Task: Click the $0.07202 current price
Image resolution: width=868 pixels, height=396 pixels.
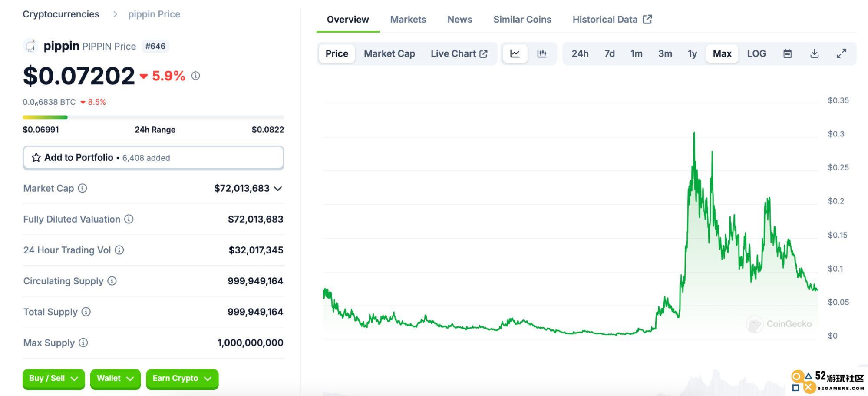Action: pos(79,76)
